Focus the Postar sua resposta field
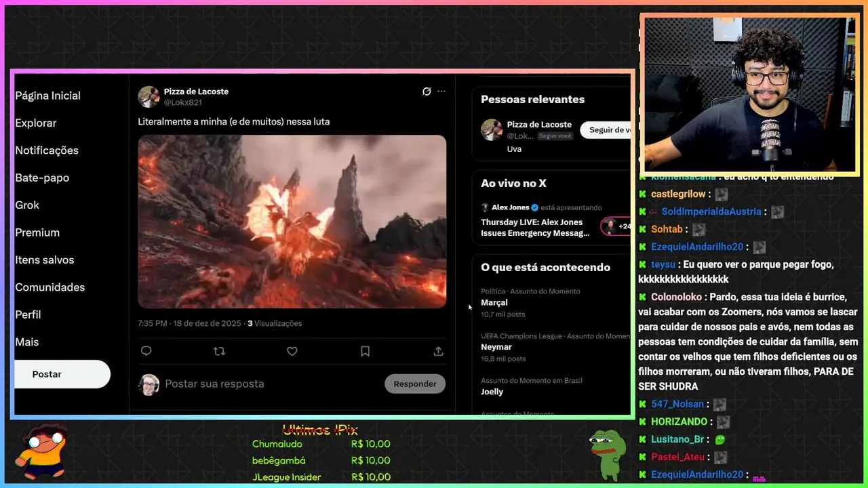This screenshot has height=488, width=868. 214,384
